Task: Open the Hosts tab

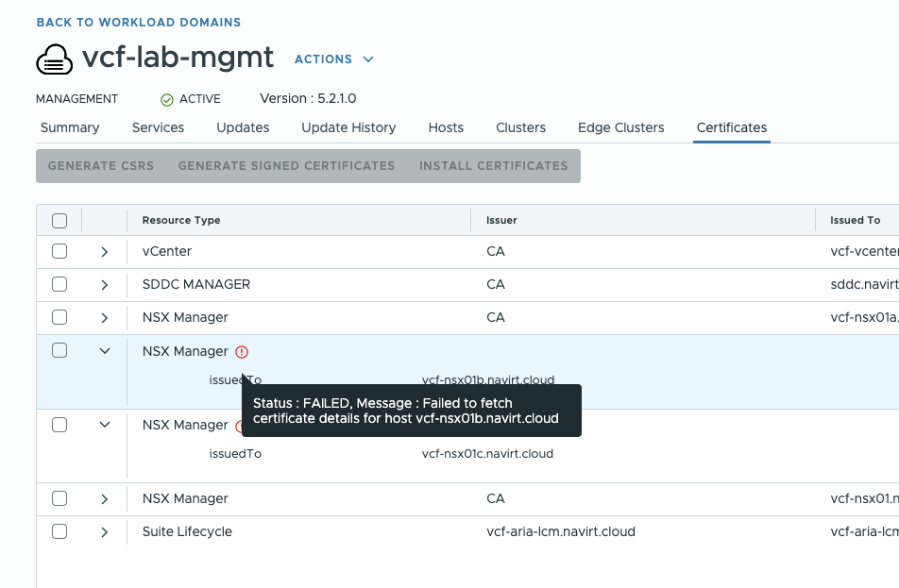Action: pos(446,127)
